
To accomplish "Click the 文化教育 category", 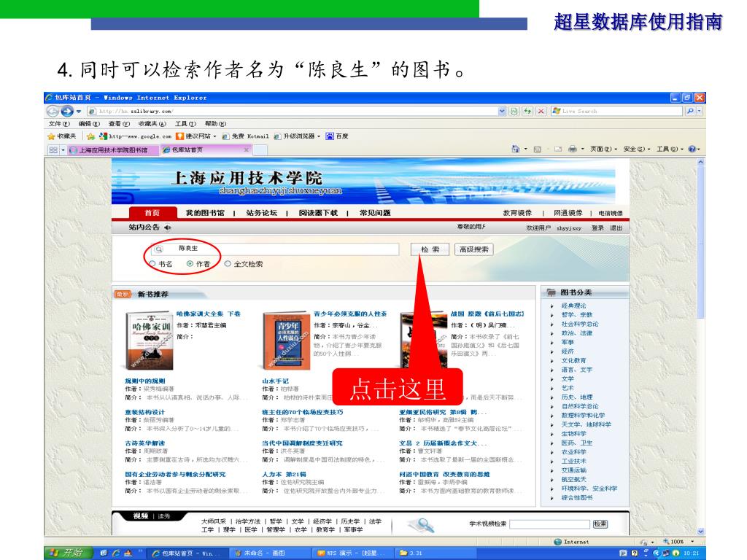I will coord(573,360).
